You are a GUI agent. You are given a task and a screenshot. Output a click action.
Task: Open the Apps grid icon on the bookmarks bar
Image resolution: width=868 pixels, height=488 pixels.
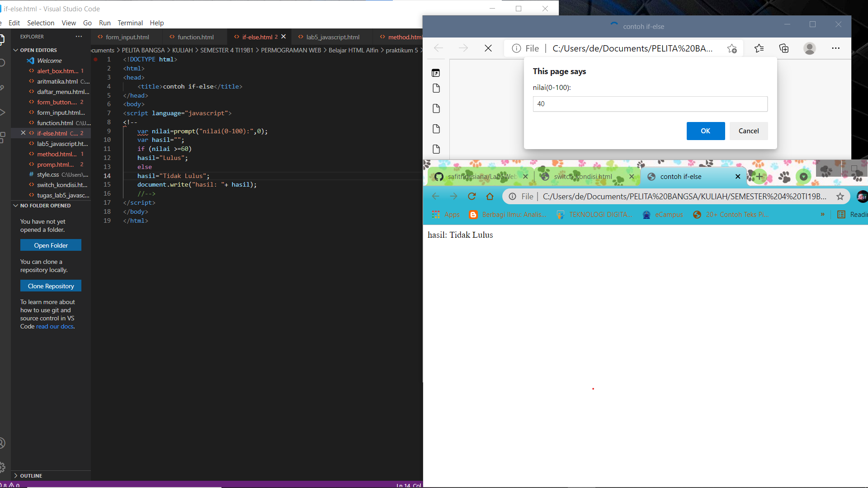437,215
